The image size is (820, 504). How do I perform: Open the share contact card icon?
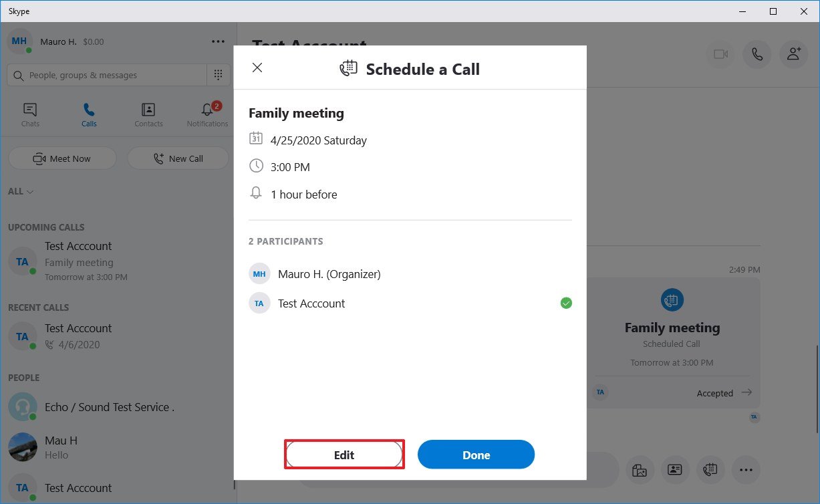coord(675,470)
